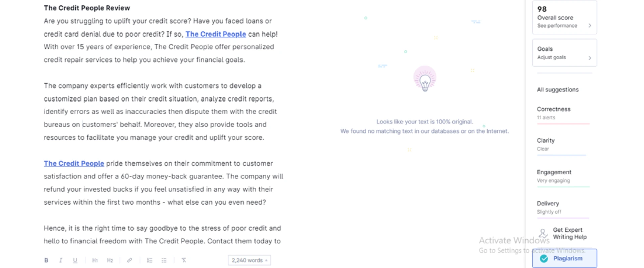Open Adjust goals panel chevron
The width and height of the screenshot is (644, 268).
point(590,58)
